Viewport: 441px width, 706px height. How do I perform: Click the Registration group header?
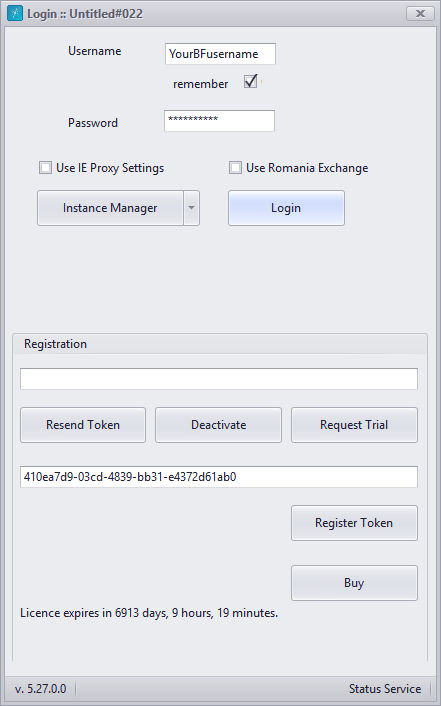pos(55,344)
